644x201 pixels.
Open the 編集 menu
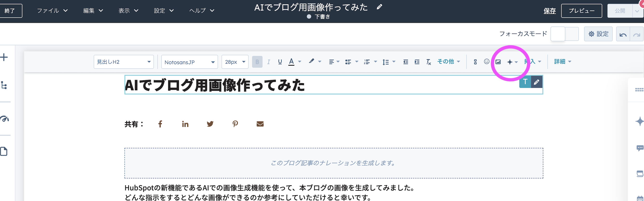click(93, 11)
